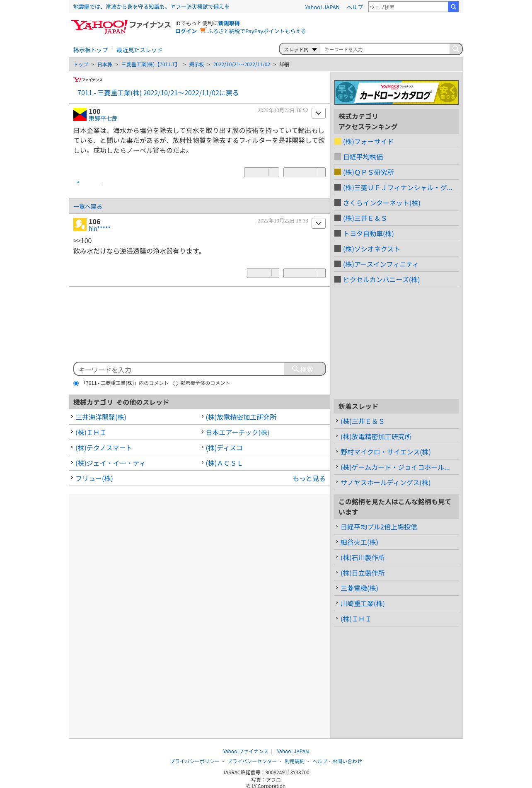
Task: Click the lower キーワードを入力 comment search field
Action: coord(179,369)
